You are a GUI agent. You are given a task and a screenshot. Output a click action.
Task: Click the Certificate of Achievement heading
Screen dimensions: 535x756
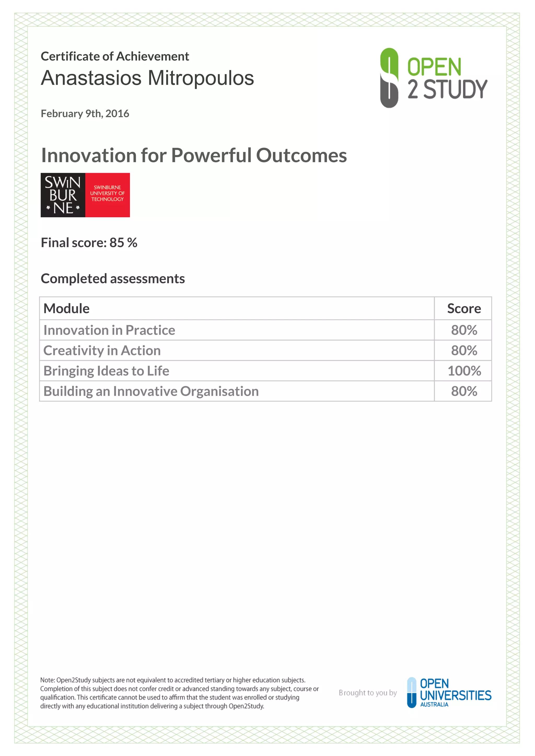tap(115, 56)
